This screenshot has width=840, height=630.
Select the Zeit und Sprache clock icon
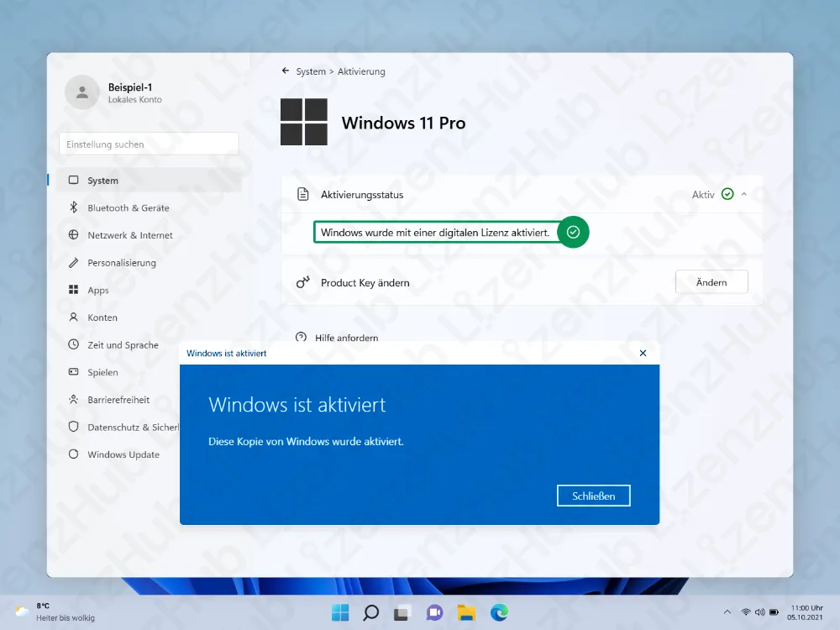pos(75,344)
